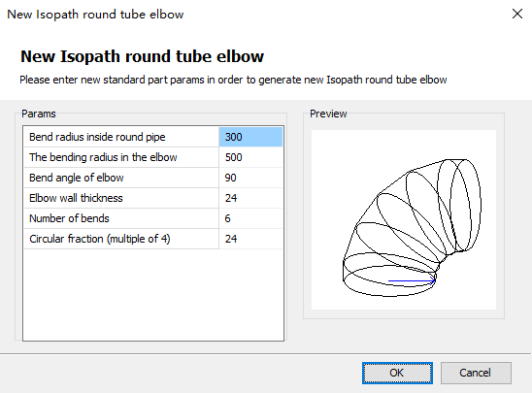The width and height of the screenshot is (532, 393).
Task: Edit the elbow wall thickness value
Action: pos(250,198)
